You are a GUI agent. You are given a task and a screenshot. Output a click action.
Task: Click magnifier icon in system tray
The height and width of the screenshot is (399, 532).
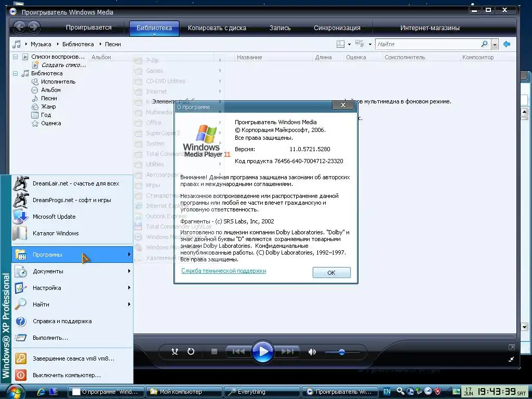pyautogui.click(x=401, y=391)
